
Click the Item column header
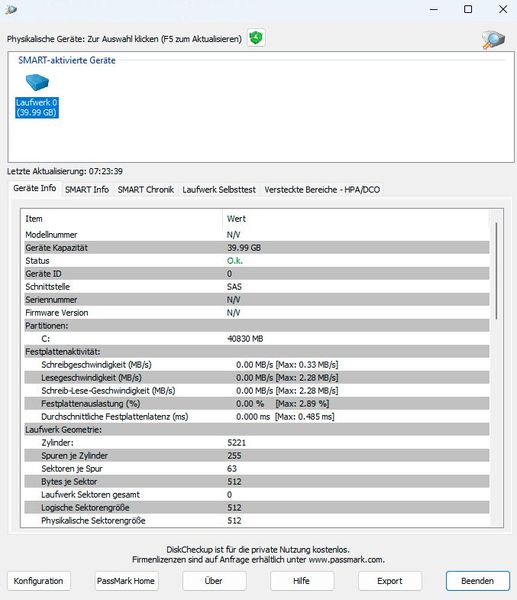[123, 219]
